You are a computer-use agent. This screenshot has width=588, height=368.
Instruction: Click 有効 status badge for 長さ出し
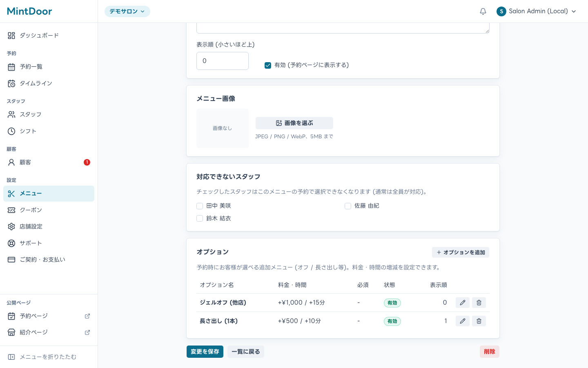tap(392, 321)
